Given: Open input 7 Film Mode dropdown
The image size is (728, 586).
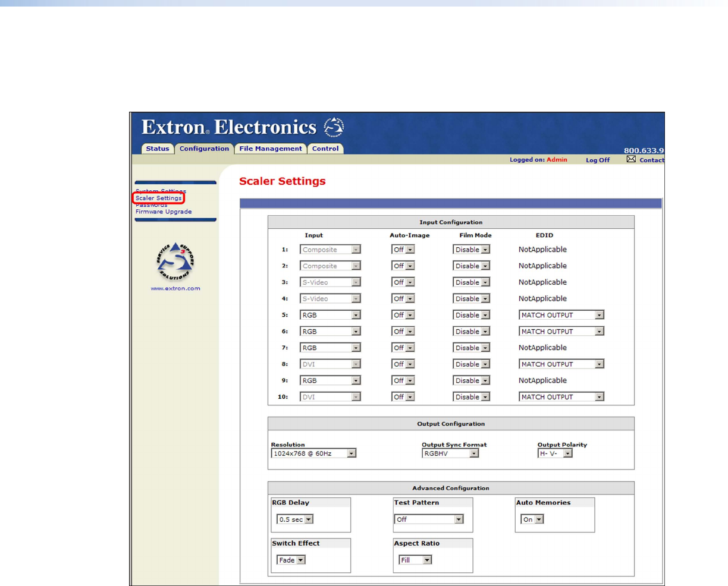Looking at the screenshot, I should (x=472, y=348).
